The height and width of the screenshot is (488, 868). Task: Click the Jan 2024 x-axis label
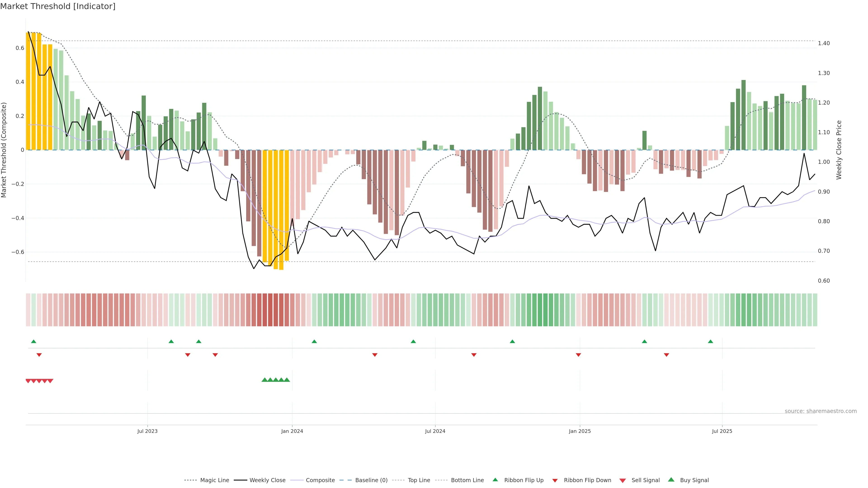click(x=292, y=431)
